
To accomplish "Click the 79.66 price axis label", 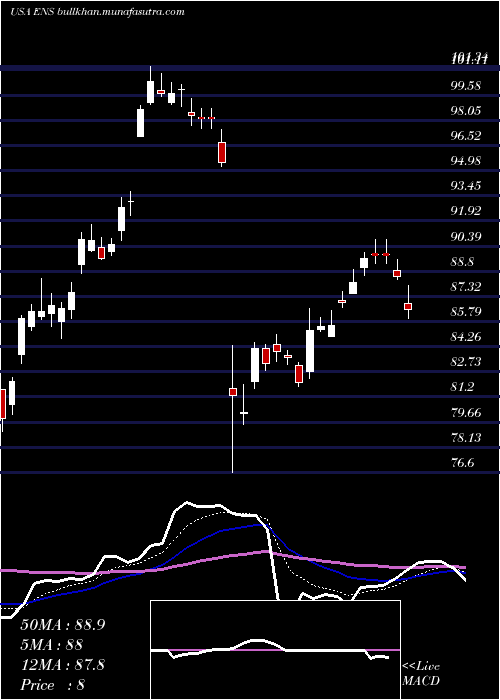I will click(x=466, y=412).
